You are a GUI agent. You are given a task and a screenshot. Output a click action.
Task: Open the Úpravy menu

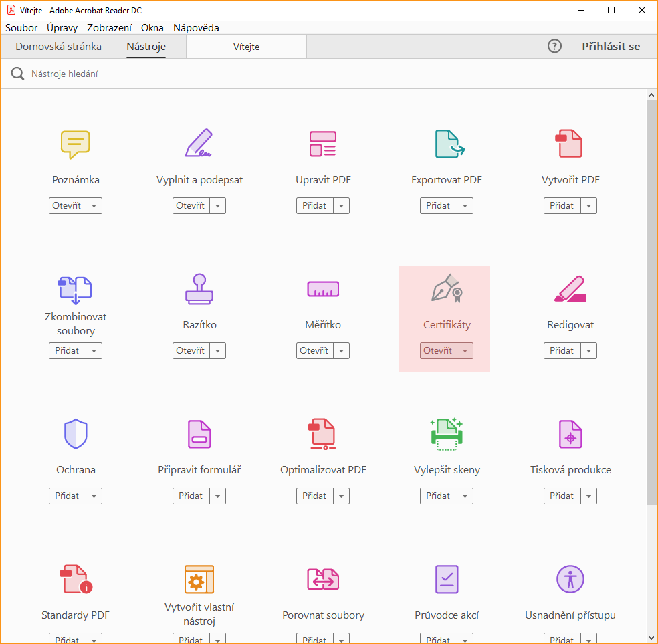[x=62, y=27]
